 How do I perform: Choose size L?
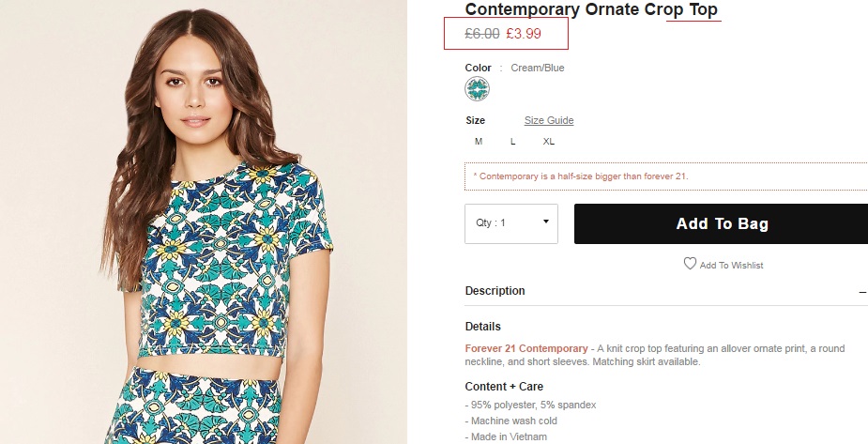coord(512,142)
